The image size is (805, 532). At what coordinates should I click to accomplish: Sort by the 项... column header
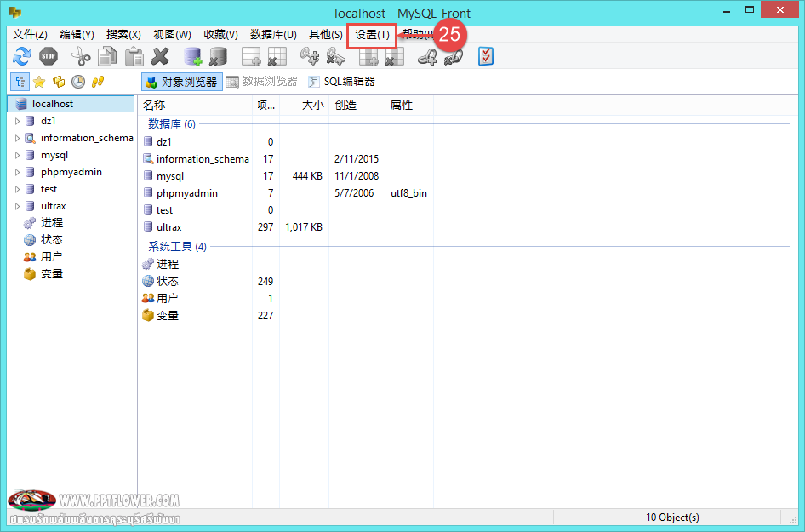tap(266, 106)
